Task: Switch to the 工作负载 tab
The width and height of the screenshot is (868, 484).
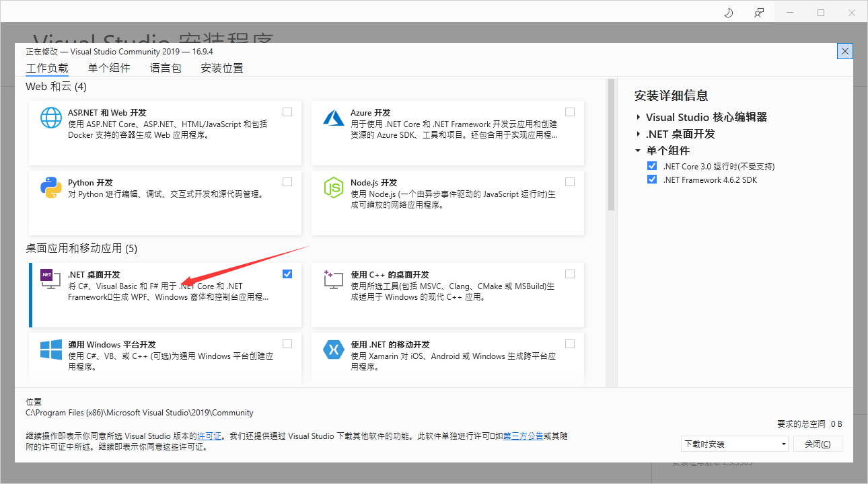Action: coord(47,68)
